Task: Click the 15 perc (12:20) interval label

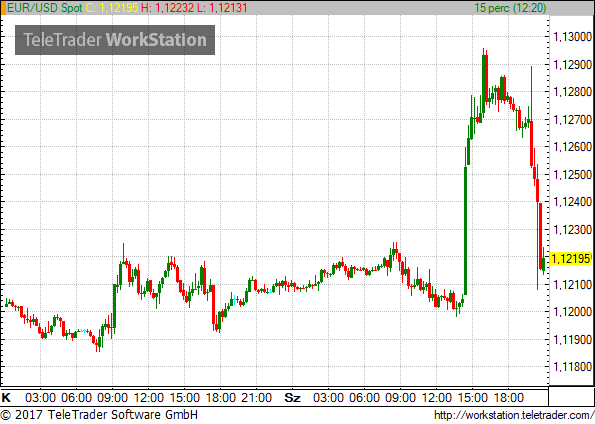Action: click(510, 8)
